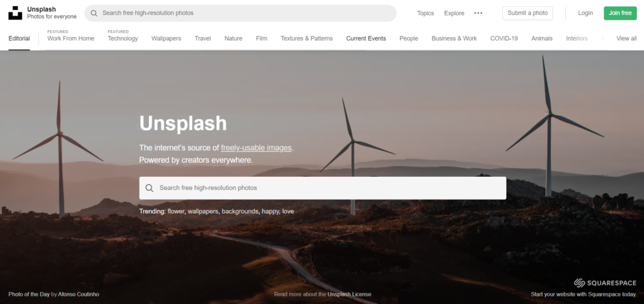The image size is (644, 304).
Task: Open the Business & Work topic
Action: pyautogui.click(x=454, y=38)
